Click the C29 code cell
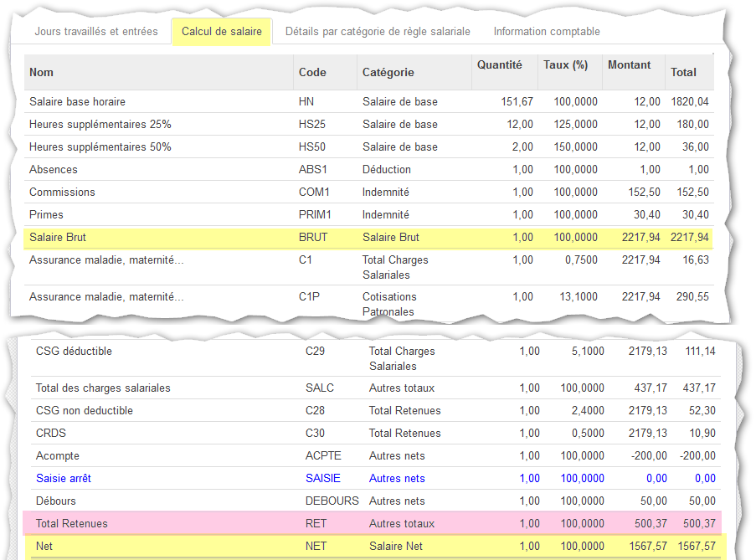This screenshot has height=560, width=756. (x=315, y=352)
